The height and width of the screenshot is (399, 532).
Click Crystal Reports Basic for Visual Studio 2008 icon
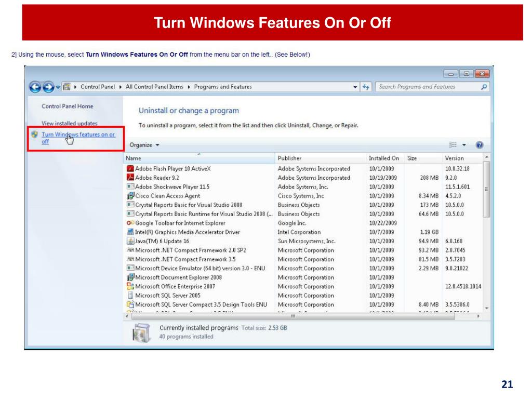130,205
